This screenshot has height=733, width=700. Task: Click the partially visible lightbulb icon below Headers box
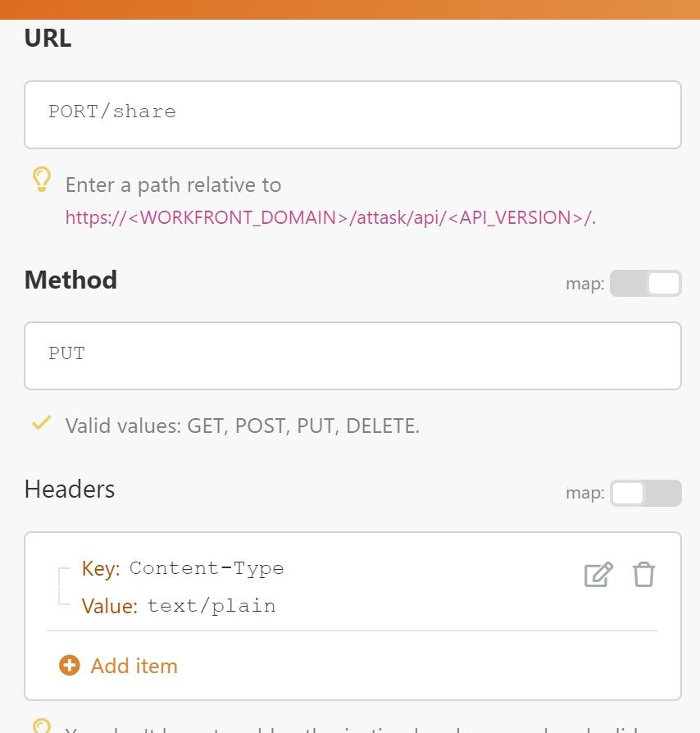tap(42, 726)
